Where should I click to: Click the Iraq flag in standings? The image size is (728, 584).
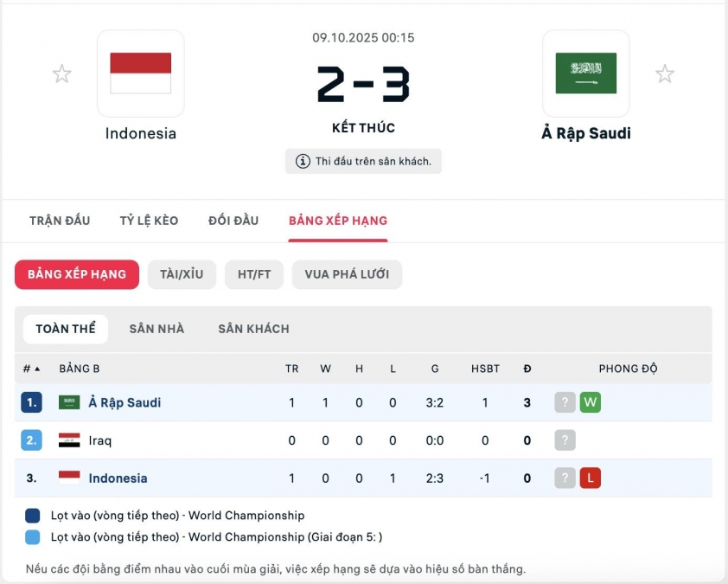69,440
